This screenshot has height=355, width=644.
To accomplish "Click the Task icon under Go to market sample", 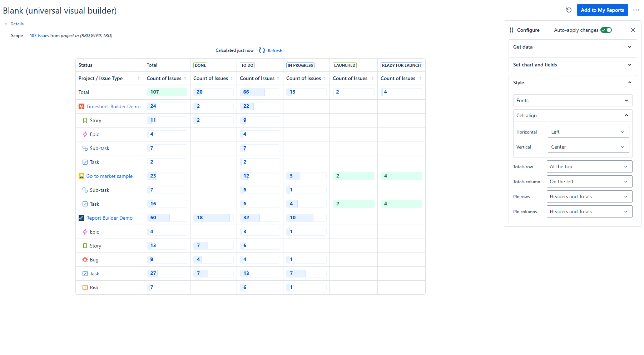I will [85, 204].
